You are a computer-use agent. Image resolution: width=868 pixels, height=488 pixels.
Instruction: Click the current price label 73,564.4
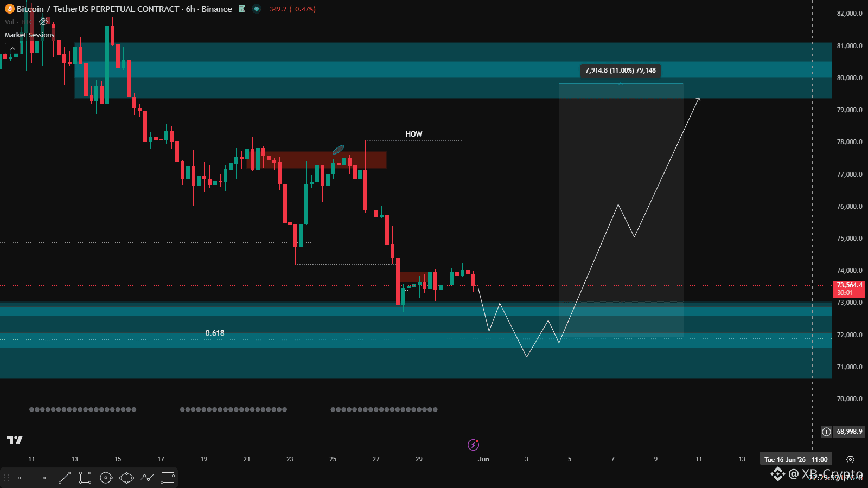[849, 288]
